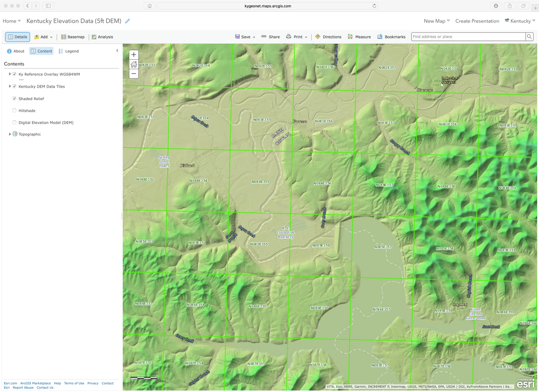
Task: Expand Kentucky DEM Data Tiles layer
Action: click(x=10, y=86)
